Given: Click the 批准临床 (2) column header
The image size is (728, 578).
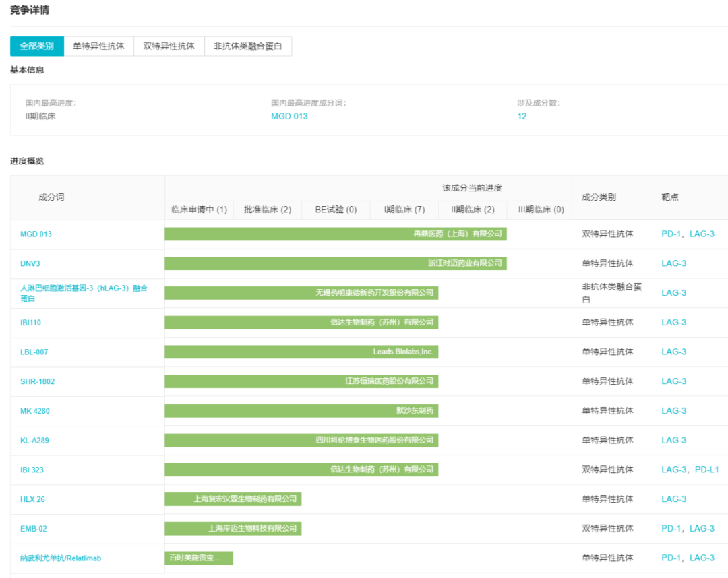Looking at the screenshot, I should point(268,210).
